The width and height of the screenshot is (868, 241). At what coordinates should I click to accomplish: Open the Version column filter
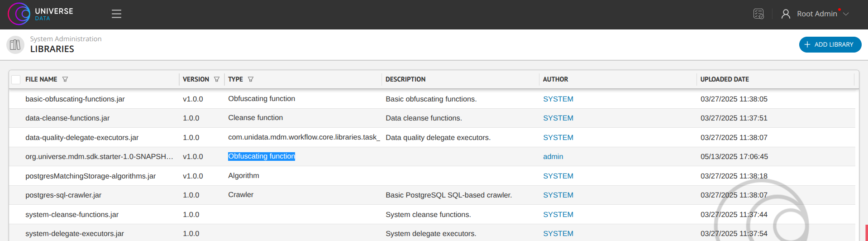point(217,79)
